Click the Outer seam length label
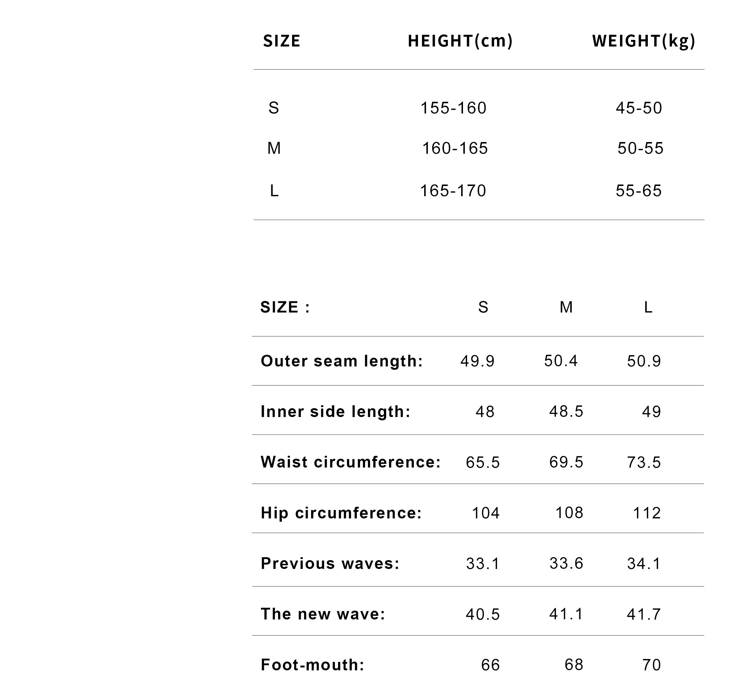The width and height of the screenshot is (732, 700). (x=342, y=361)
